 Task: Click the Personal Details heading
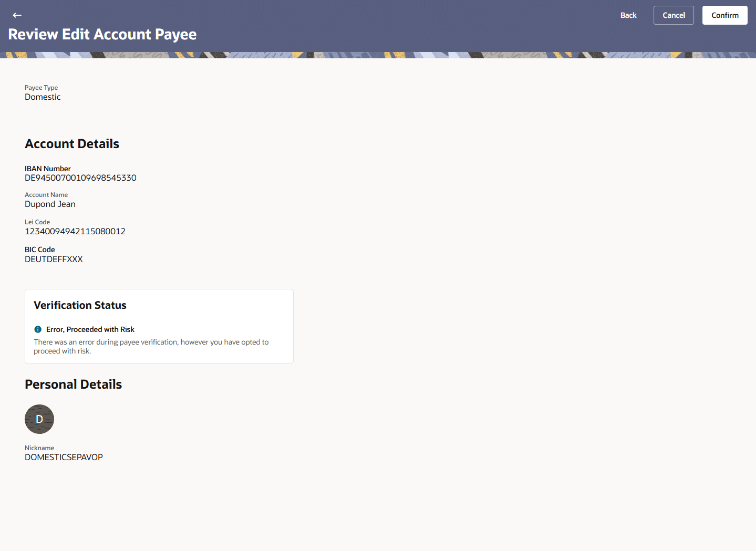pyautogui.click(x=73, y=384)
